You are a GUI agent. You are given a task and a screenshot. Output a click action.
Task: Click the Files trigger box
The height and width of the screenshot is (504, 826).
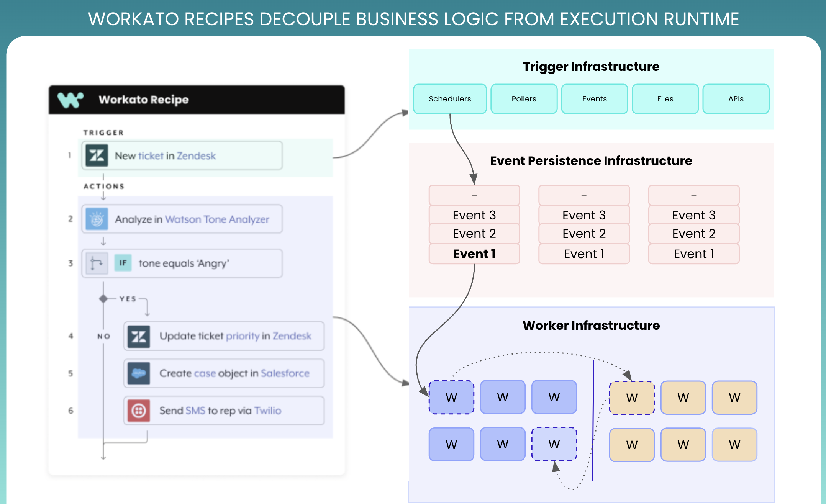tap(665, 99)
